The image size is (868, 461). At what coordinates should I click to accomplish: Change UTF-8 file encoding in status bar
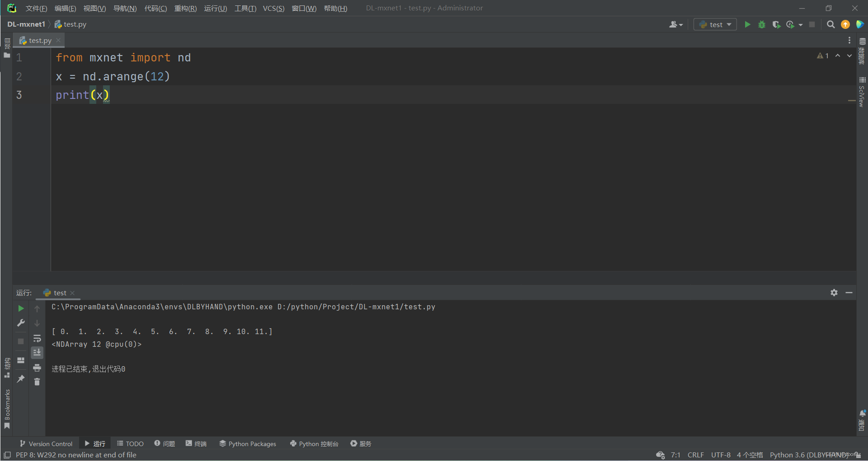721,455
